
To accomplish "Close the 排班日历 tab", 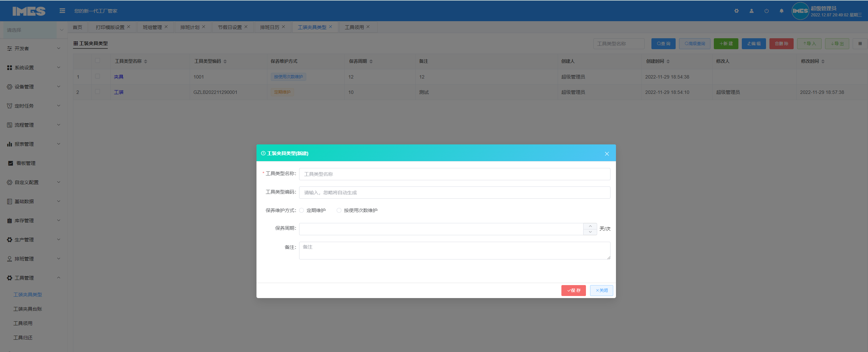I will 283,27.
